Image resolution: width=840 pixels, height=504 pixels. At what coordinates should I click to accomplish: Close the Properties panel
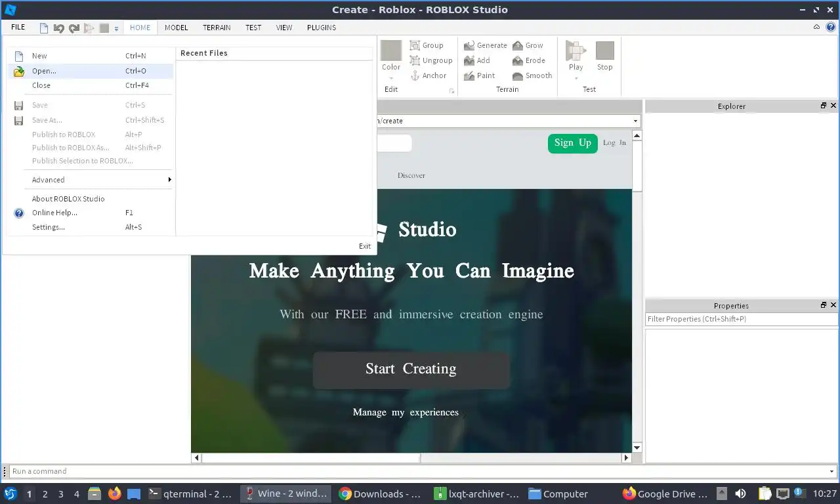point(833,305)
